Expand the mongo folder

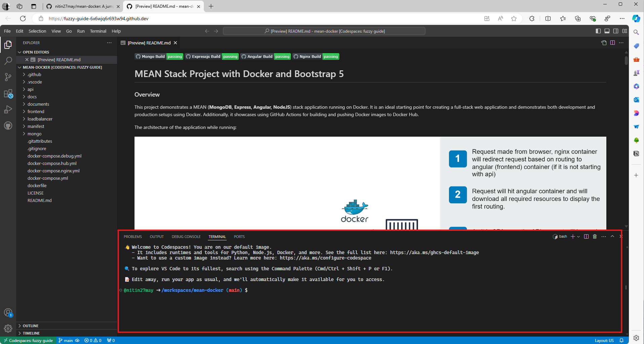click(67, 134)
